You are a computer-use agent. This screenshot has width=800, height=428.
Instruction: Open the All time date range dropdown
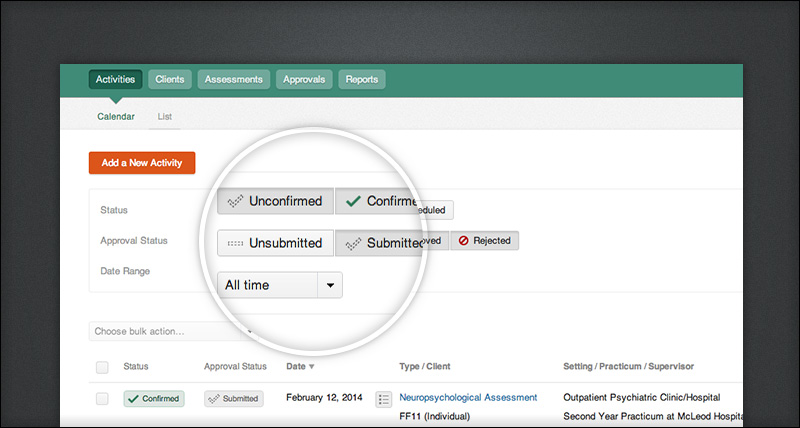point(280,285)
